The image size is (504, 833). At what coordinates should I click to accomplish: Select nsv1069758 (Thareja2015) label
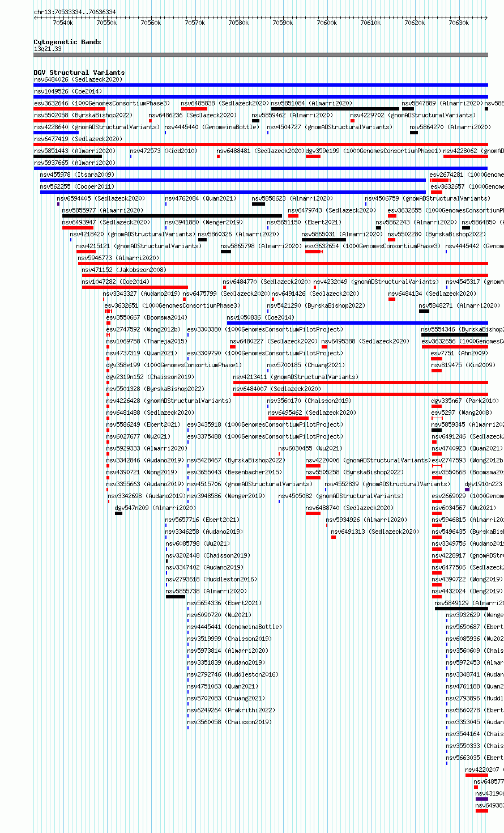point(147,341)
